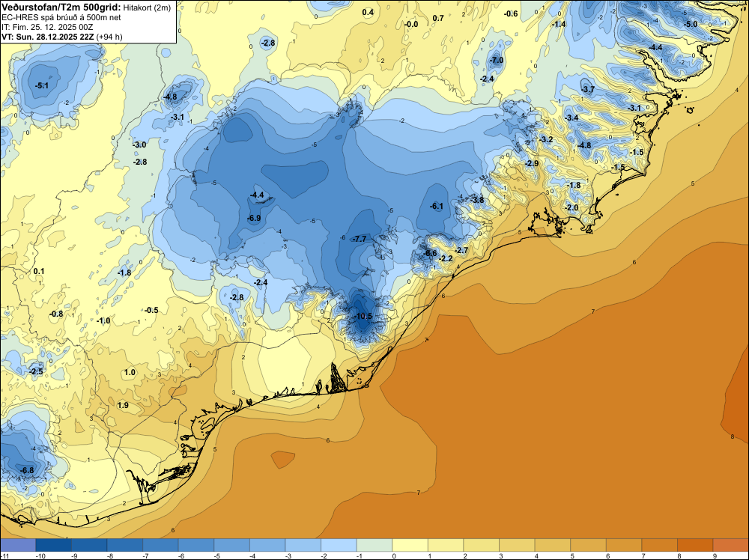Screen dimensions: 749x560
Task: Select the -2.9 temperature label
Action: coord(532,163)
